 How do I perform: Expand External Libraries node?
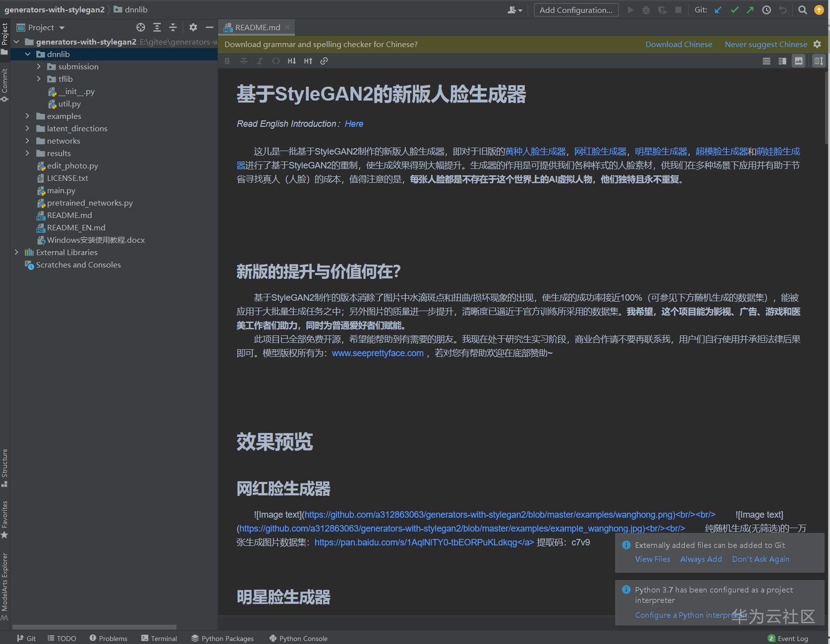click(16, 252)
